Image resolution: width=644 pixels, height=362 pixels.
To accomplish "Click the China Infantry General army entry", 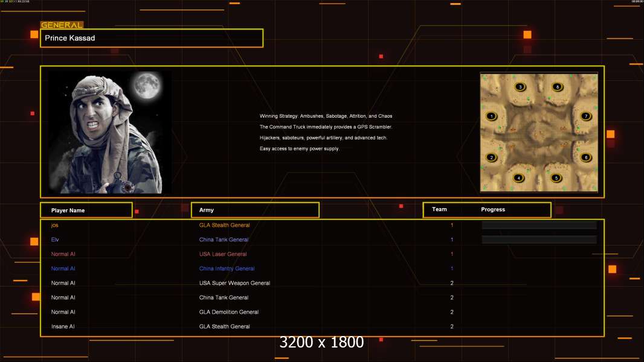I will [227, 268].
